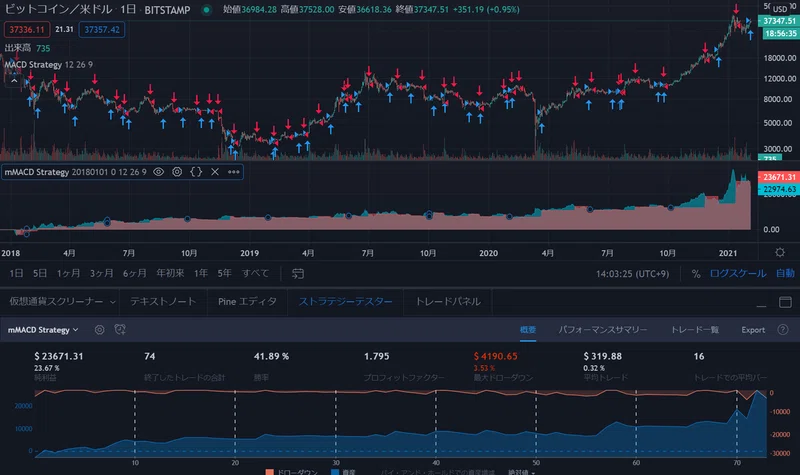Viewport: 800px width, 475px height.
Task: Click the 23671.31 equity value label
Action: click(779, 177)
